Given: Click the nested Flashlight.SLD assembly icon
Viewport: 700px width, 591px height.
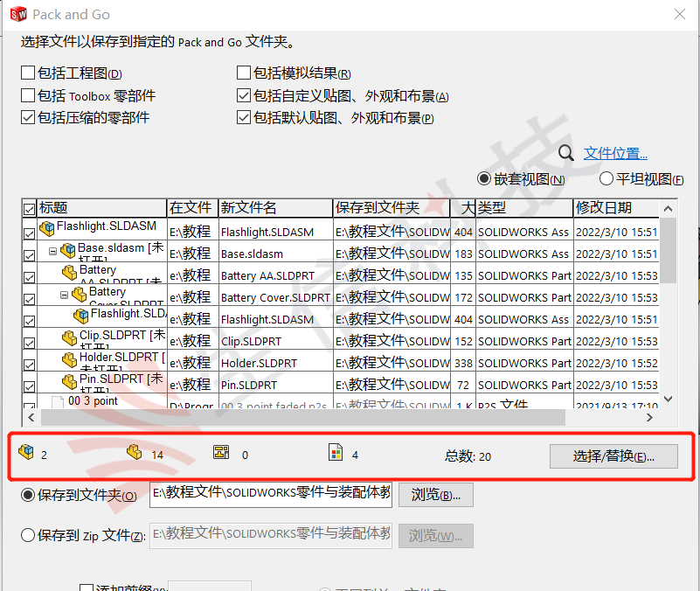Looking at the screenshot, I should 81,316.
